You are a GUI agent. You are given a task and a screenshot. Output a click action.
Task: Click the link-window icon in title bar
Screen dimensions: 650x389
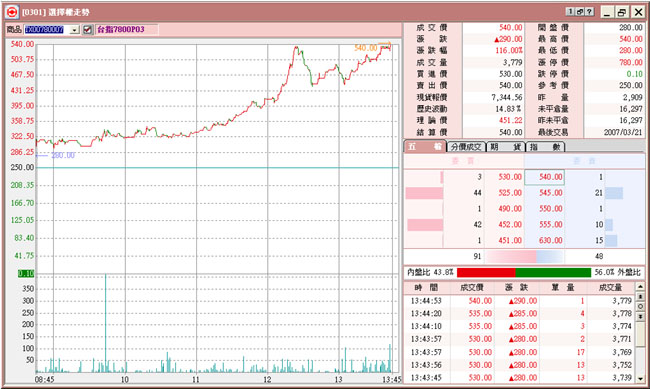pyautogui.click(x=580, y=12)
